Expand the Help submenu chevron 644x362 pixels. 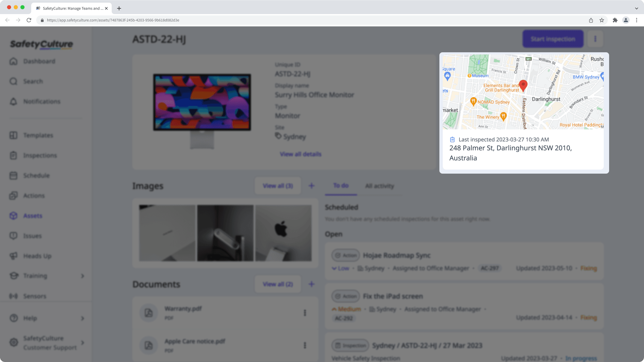click(83, 318)
